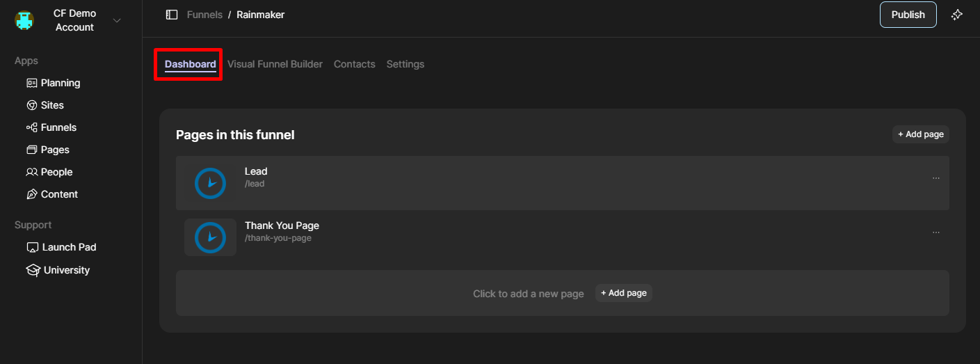This screenshot has height=364, width=980.
Task: Open the Lead page options ellipsis
Action: pos(936,178)
